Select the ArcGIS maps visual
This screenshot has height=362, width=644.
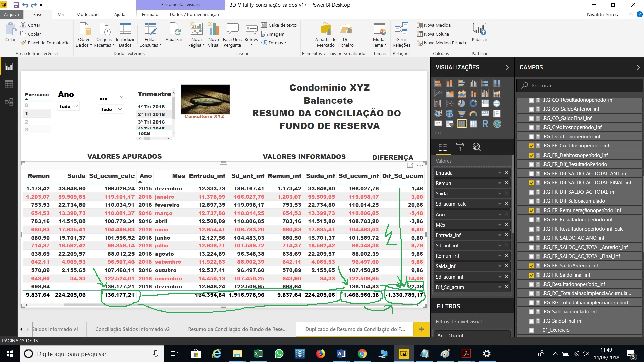click(x=497, y=124)
